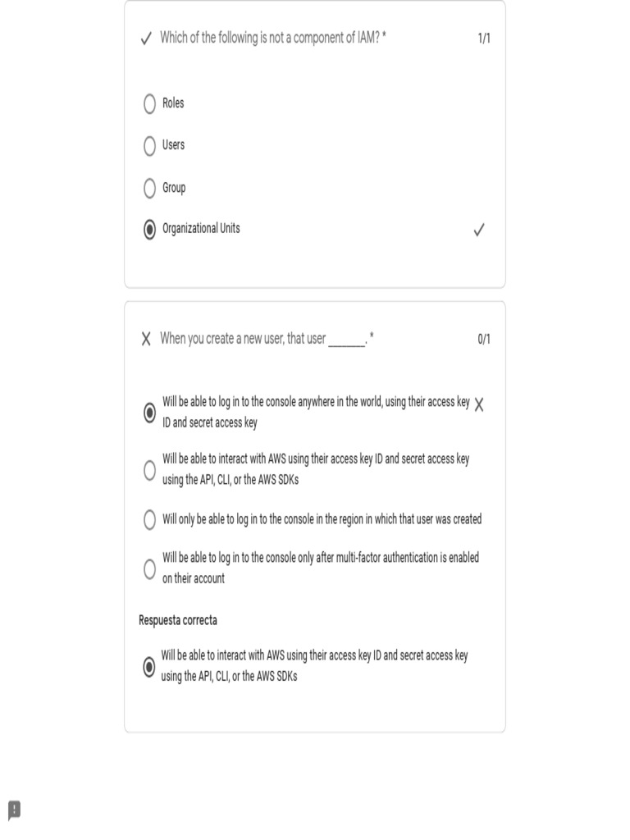Click the correct-answer checkmark beside Organizational Units
Image resolution: width=630 pixels, height=840 pixels.
[x=479, y=231]
